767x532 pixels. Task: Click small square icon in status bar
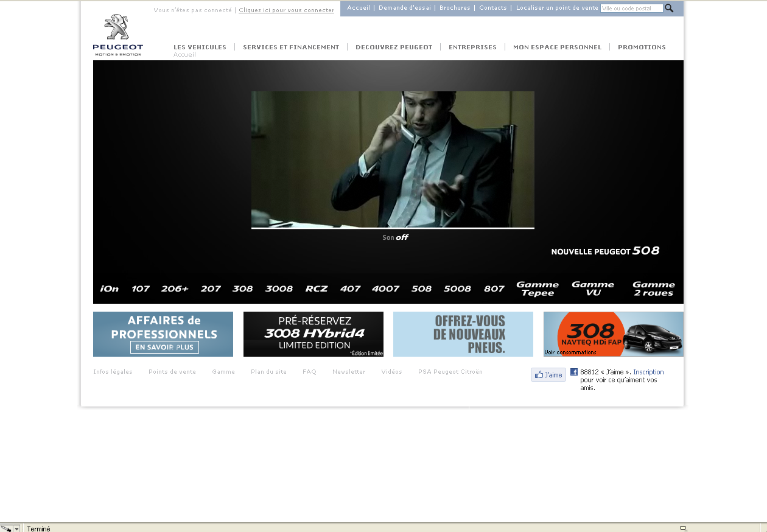pyautogui.click(x=683, y=528)
